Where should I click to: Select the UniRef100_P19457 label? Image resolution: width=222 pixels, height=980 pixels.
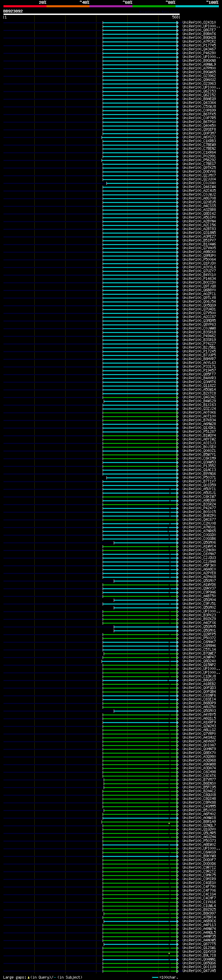pos(199,370)
